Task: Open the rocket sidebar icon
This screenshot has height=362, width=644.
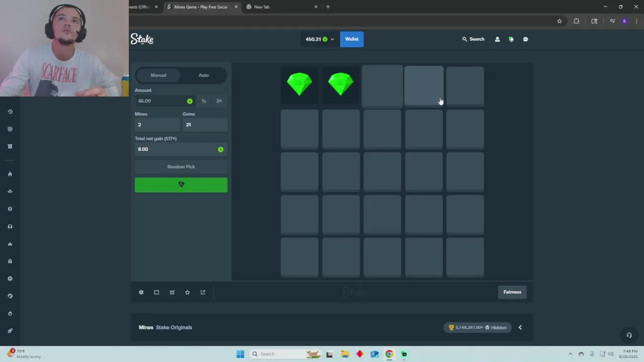Action: 10,331
